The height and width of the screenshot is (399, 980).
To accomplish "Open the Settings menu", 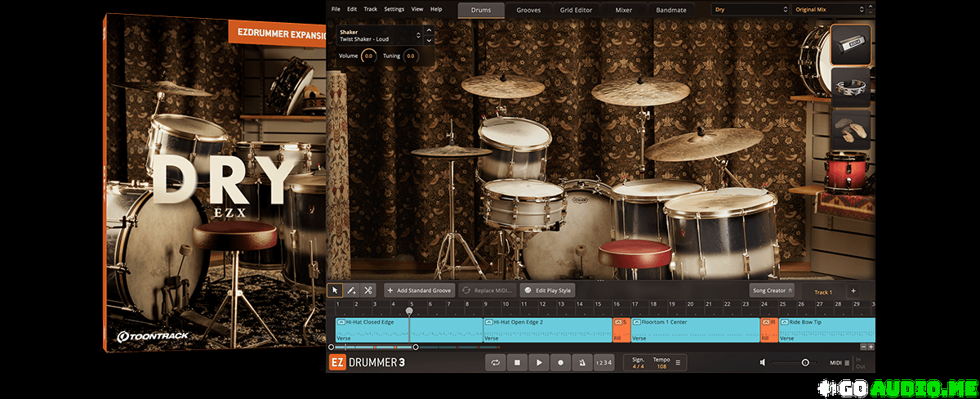I will point(394,9).
